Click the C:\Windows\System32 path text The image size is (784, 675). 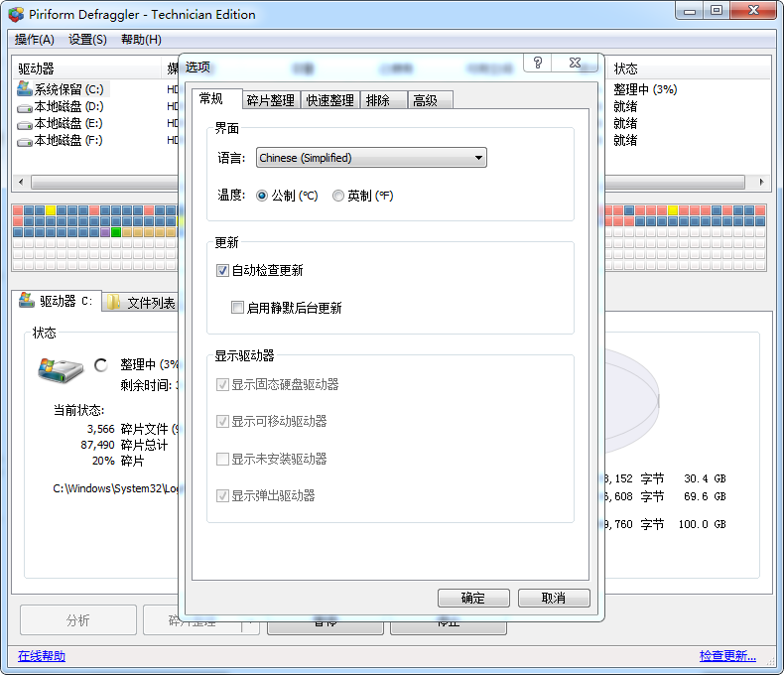[115, 488]
